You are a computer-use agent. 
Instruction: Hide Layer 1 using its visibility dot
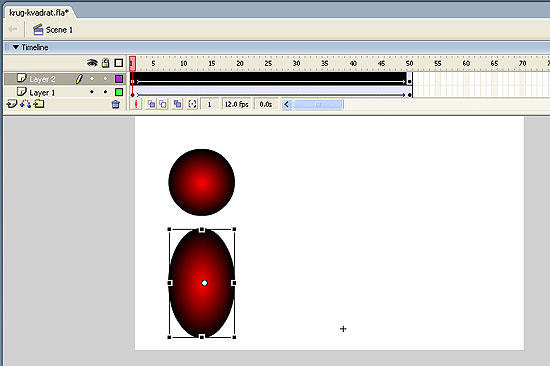[92, 92]
